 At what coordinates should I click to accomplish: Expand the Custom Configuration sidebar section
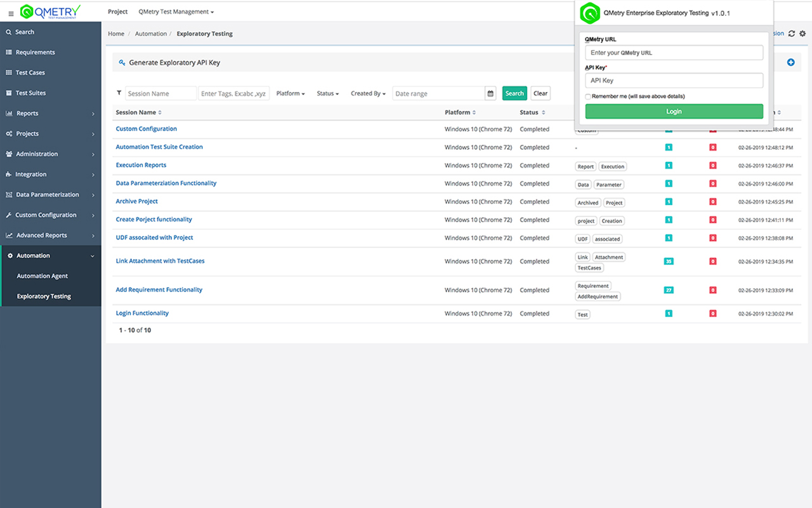point(51,215)
